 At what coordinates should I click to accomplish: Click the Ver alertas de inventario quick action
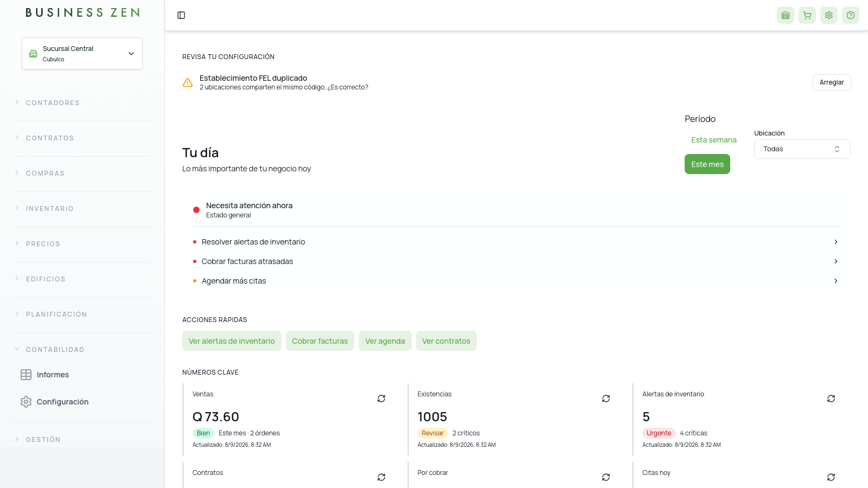pos(232,341)
